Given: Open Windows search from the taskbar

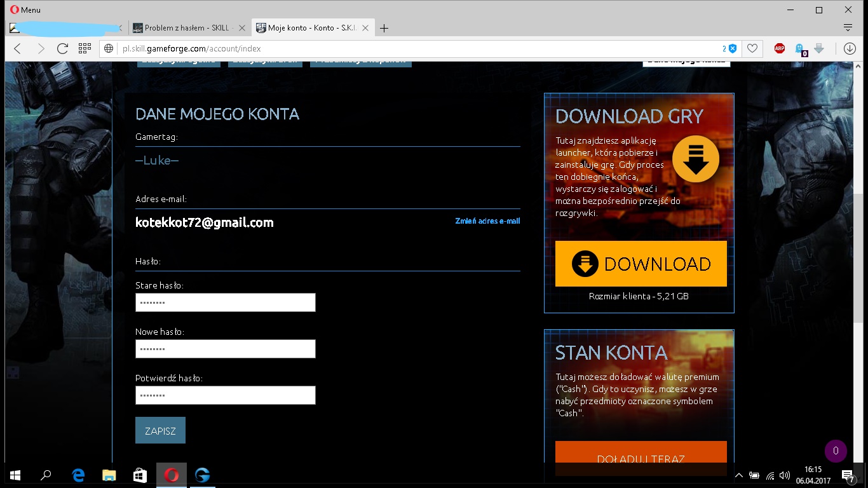Looking at the screenshot, I should 46,475.
